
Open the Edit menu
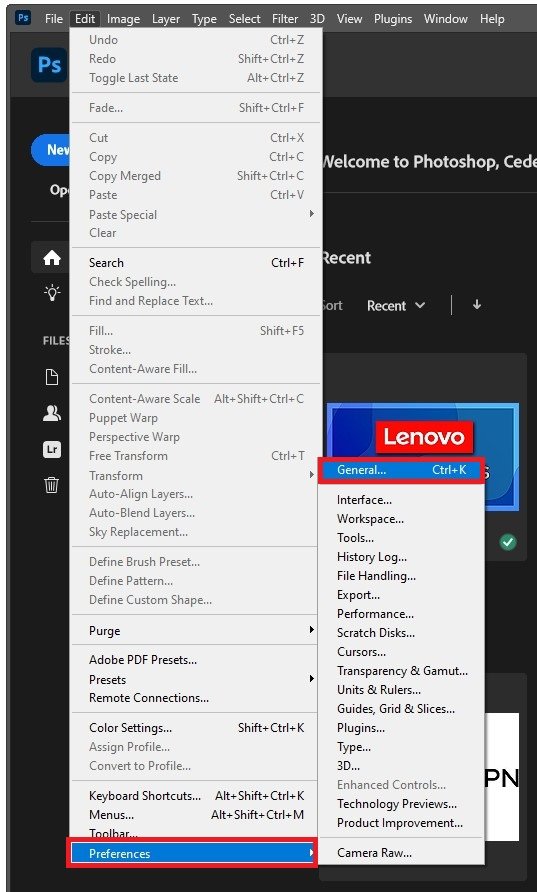coord(85,19)
